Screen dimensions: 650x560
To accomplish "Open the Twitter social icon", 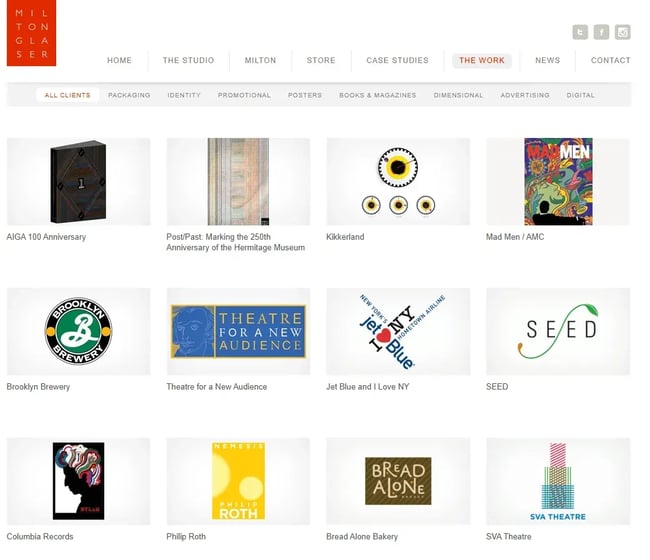I will tap(580, 32).
